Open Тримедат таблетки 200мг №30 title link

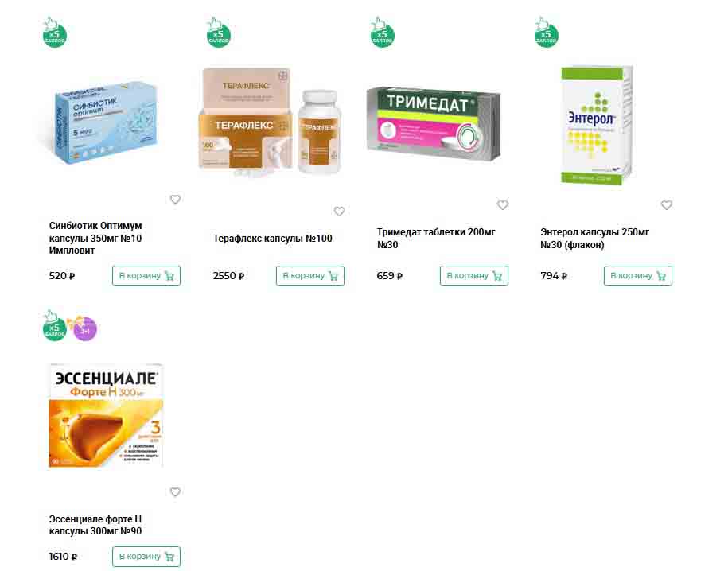[x=436, y=238]
